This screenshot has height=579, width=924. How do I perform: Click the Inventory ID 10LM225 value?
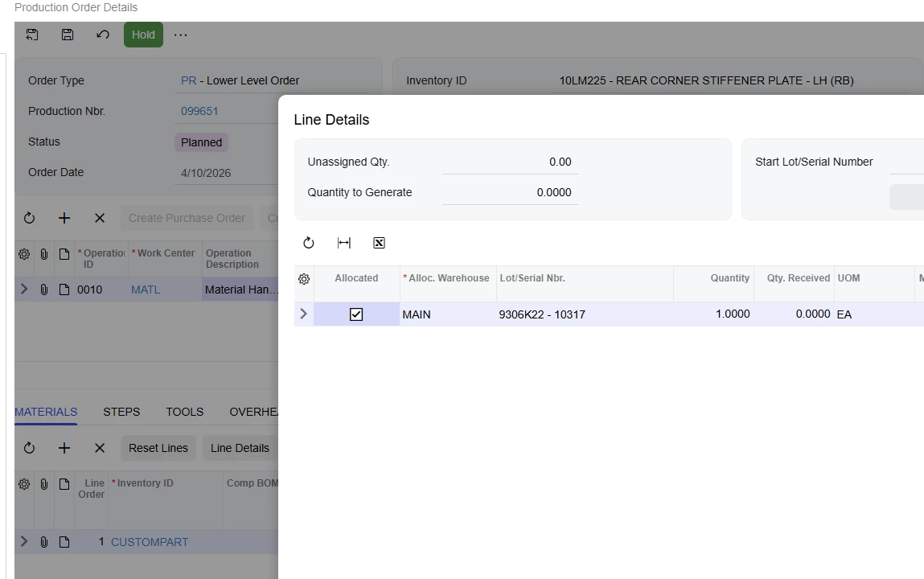[x=706, y=80]
